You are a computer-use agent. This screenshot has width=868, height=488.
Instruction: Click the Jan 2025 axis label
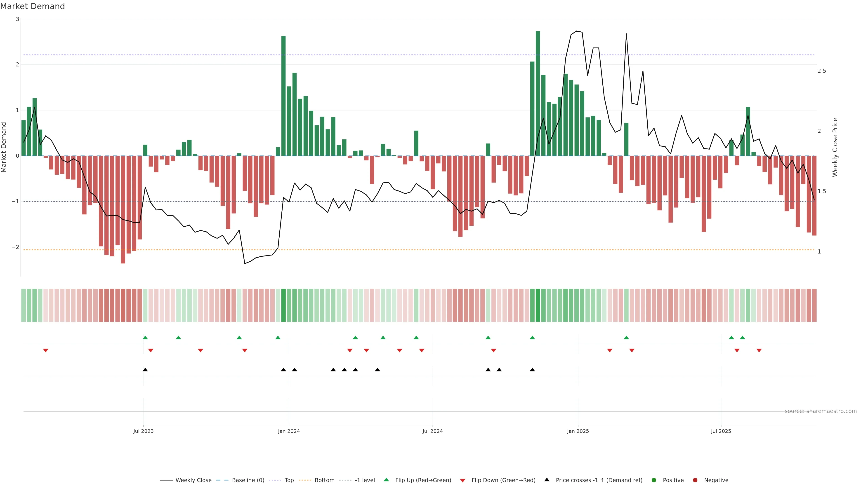578,432
